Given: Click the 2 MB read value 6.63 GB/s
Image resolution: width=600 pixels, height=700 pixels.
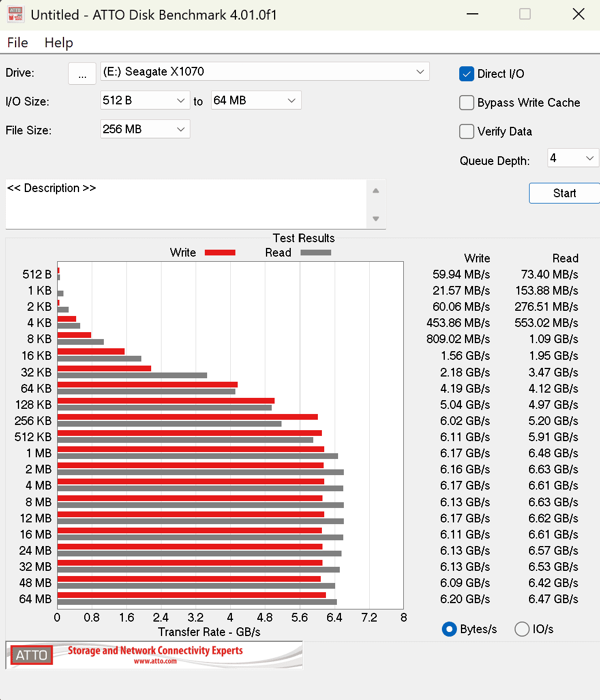Looking at the screenshot, I should tap(553, 469).
